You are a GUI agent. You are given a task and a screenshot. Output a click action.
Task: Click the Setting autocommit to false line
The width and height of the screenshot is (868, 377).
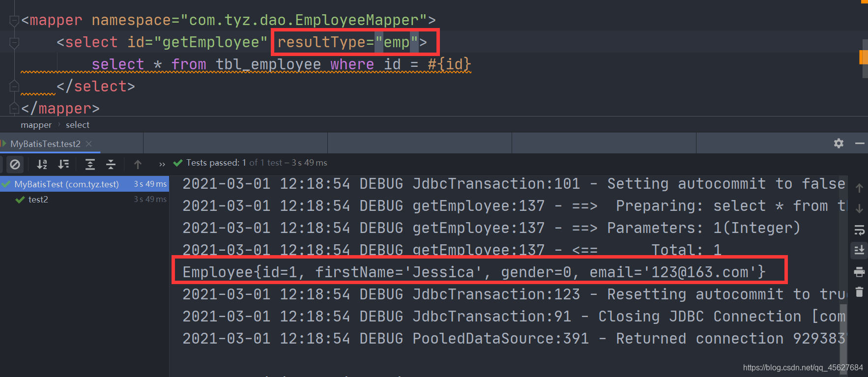tap(514, 184)
